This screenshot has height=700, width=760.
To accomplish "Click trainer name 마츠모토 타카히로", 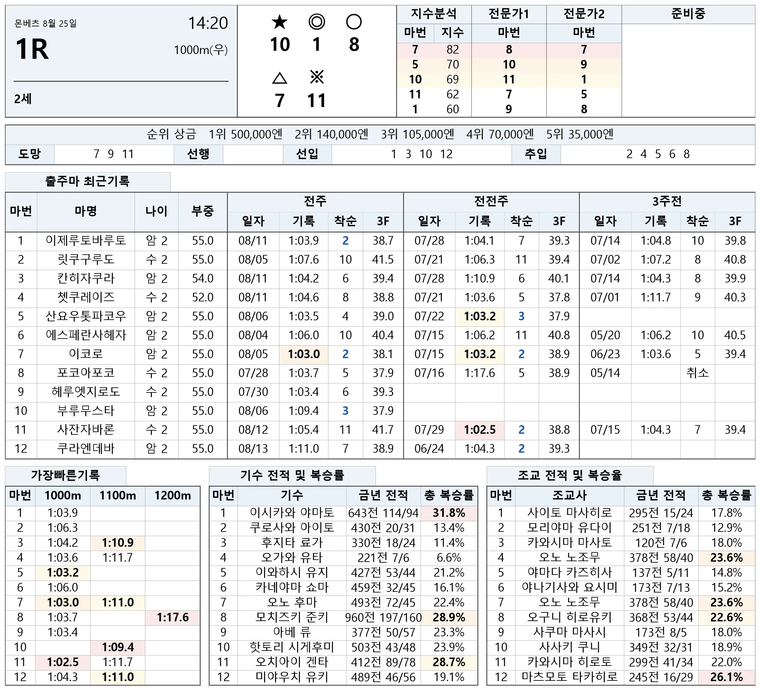I will (570, 677).
